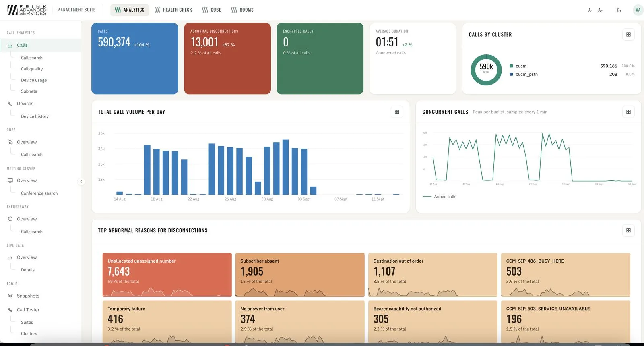The height and width of the screenshot is (346, 644).
Task: Open Temporary failure tile
Action: (x=167, y=322)
